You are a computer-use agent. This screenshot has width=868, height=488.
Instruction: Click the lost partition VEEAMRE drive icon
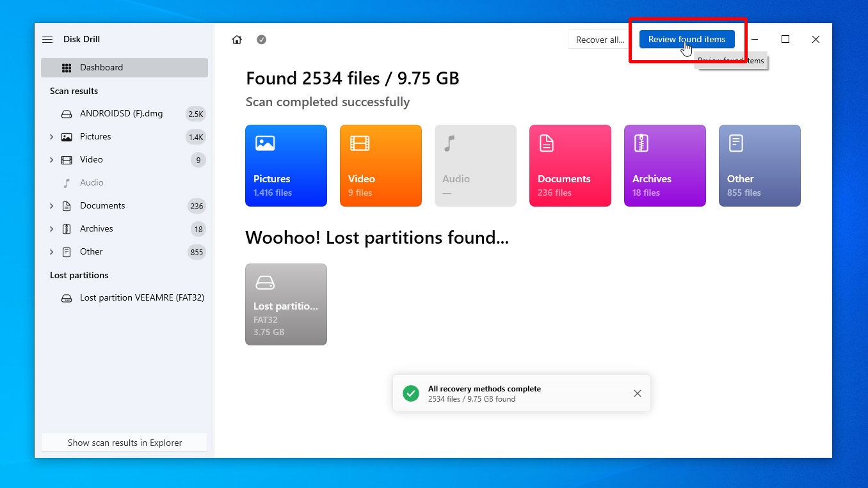pyautogui.click(x=67, y=298)
